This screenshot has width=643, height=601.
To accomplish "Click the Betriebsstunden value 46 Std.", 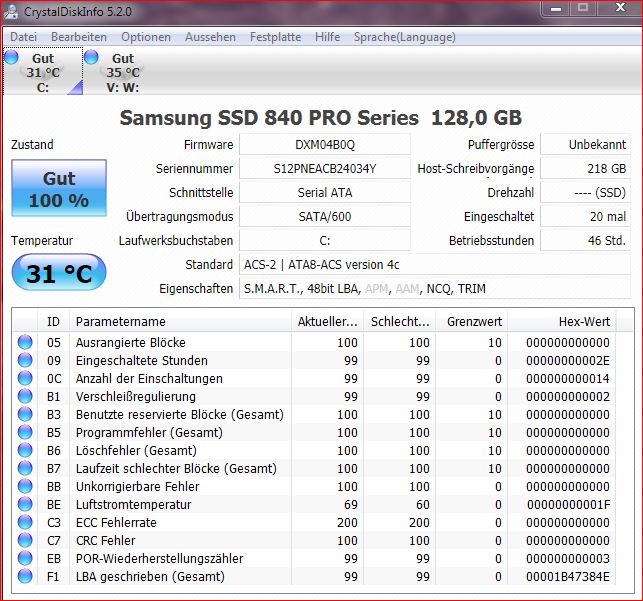I will [586, 240].
